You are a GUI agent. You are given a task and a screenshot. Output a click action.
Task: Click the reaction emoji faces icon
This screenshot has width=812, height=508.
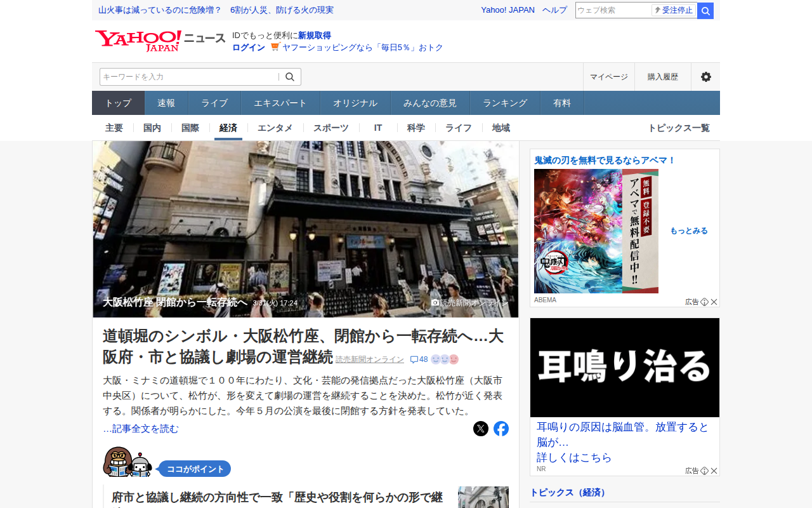(445, 359)
